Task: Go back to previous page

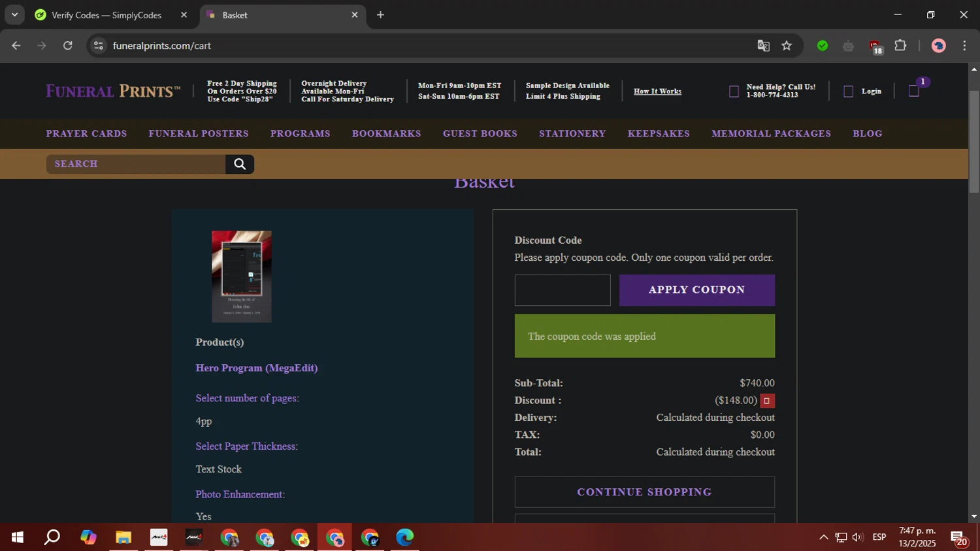Action: point(16,46)
